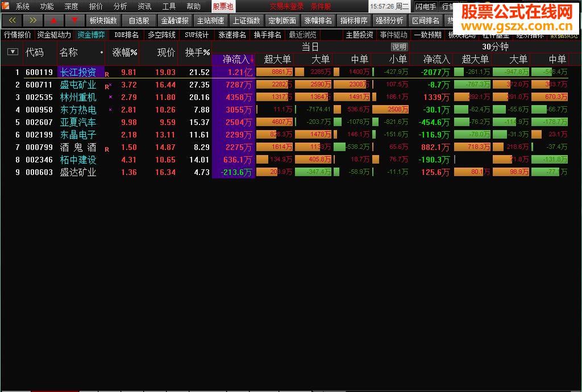Select the 酒鬼酒 stock name
The height and width of the screenshot is (392, 582).
coord(78,147)
